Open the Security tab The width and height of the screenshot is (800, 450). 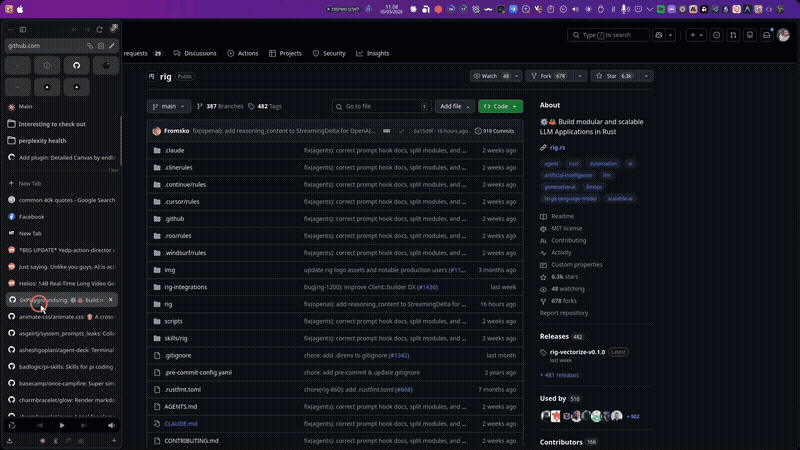pos(329,53)
